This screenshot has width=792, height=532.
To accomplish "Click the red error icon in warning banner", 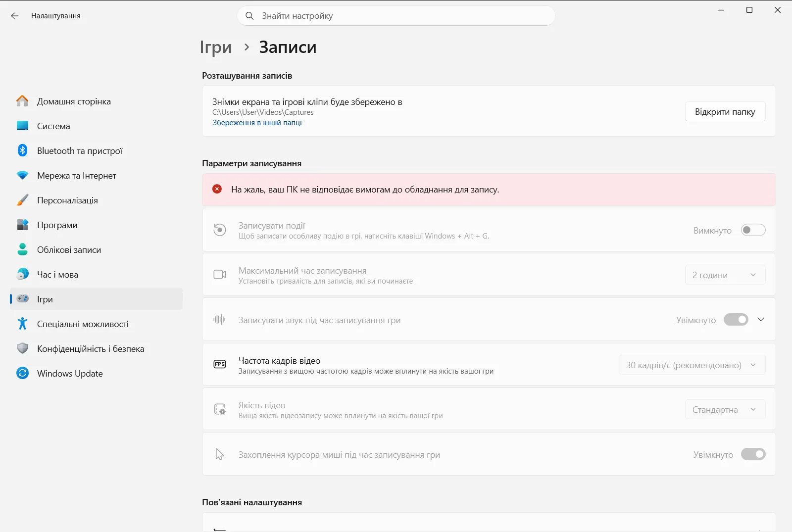I will [217, 189].
